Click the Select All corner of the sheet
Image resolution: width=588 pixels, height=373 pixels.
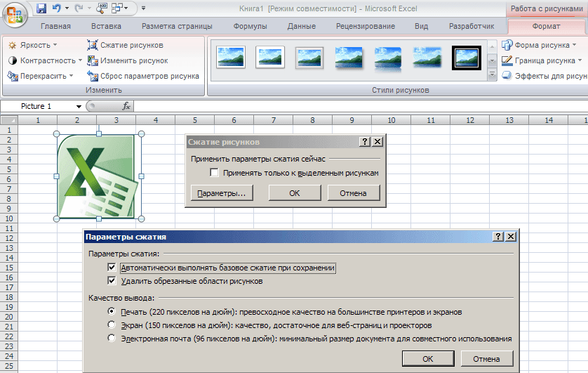tap(9, 120)
